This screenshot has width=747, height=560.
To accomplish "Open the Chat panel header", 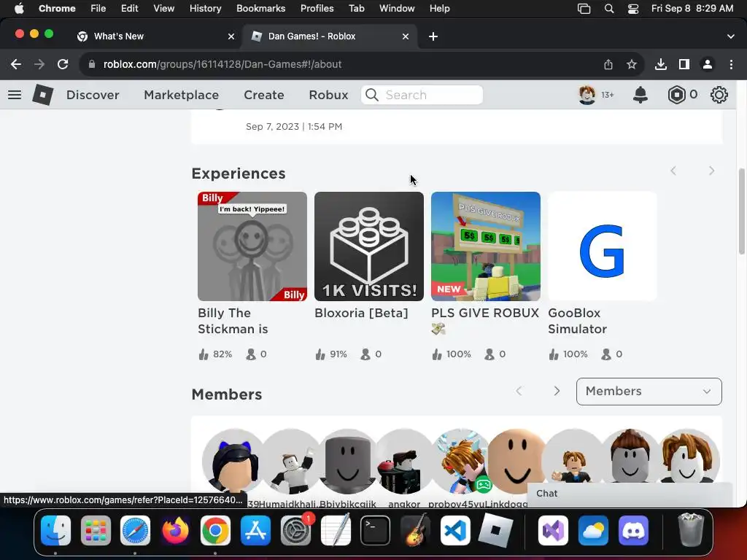I will tap(630, 494).
